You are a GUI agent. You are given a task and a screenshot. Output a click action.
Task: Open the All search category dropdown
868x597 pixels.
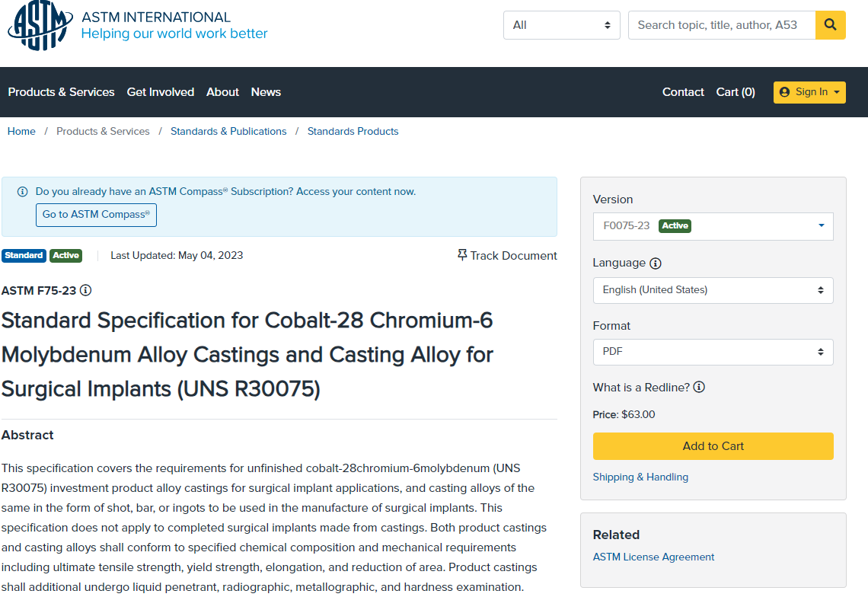561,25
